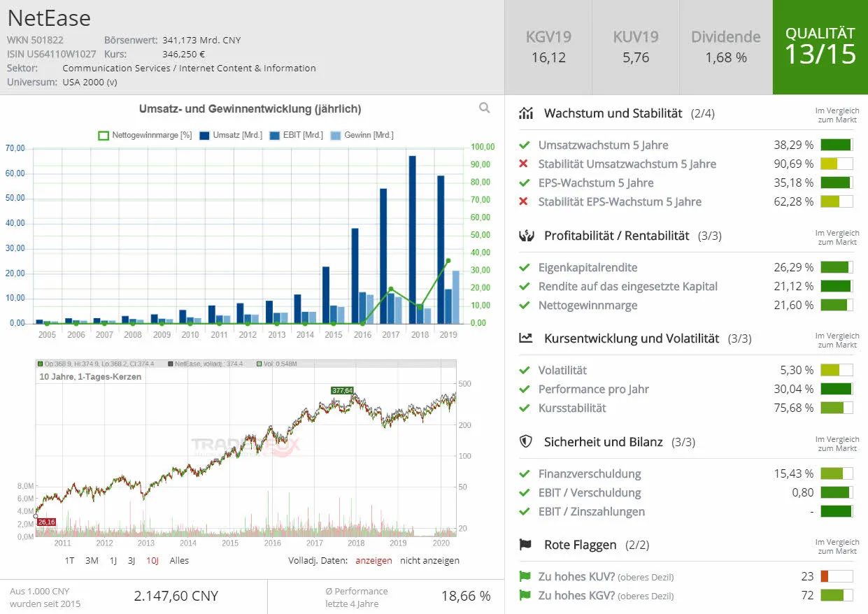Screen dimensions: 868x614
Task: Select 'anzeigen' for Volladj. Daten
Action: 375,561
